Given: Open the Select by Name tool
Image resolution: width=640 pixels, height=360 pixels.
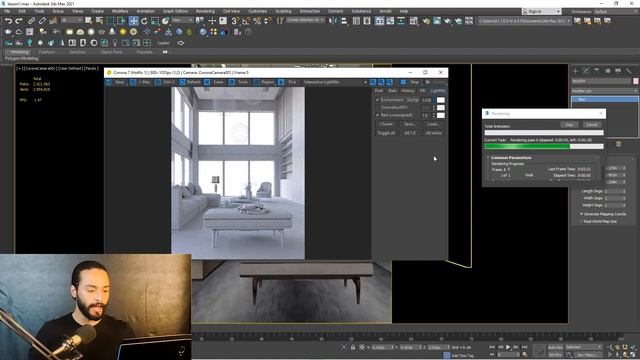Looking at the screenshot, I should coord(99,20).
